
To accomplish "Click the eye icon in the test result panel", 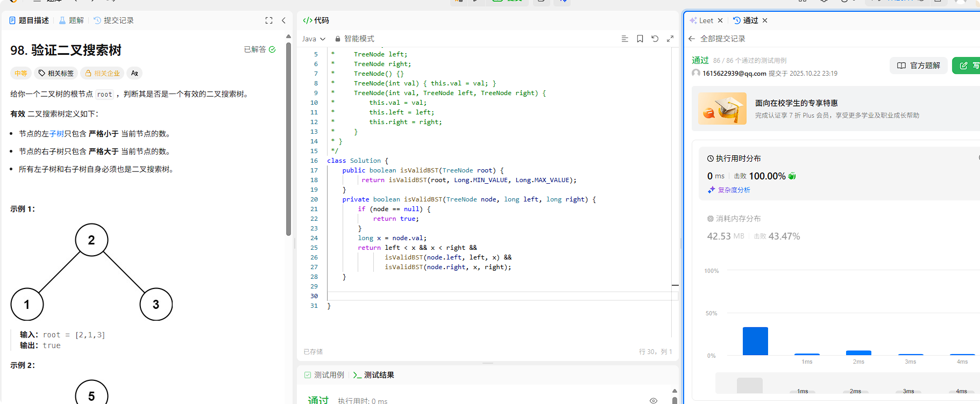I will click(x=654, y=401).
